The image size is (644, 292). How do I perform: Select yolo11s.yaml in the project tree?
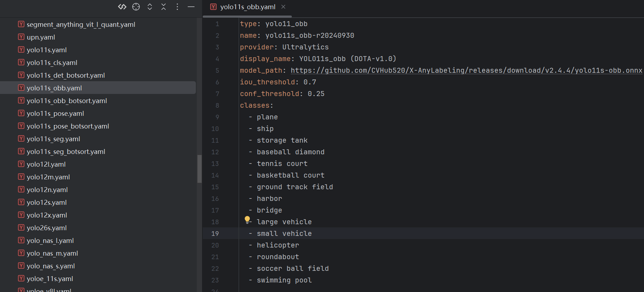coord(47,50)
